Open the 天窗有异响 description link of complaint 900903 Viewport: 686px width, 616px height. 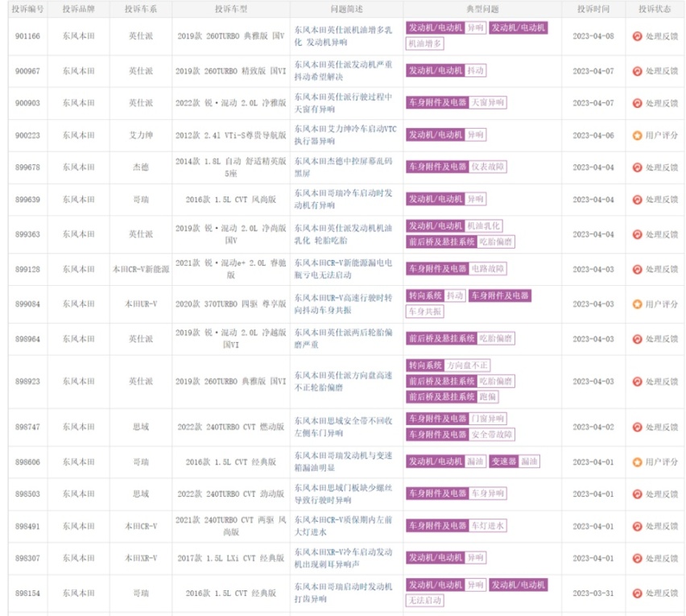tap(343, 103)
